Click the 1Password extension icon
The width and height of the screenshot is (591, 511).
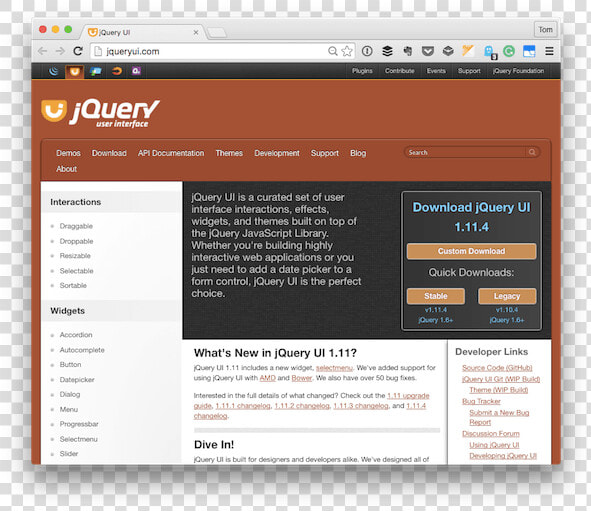(367, 51)
